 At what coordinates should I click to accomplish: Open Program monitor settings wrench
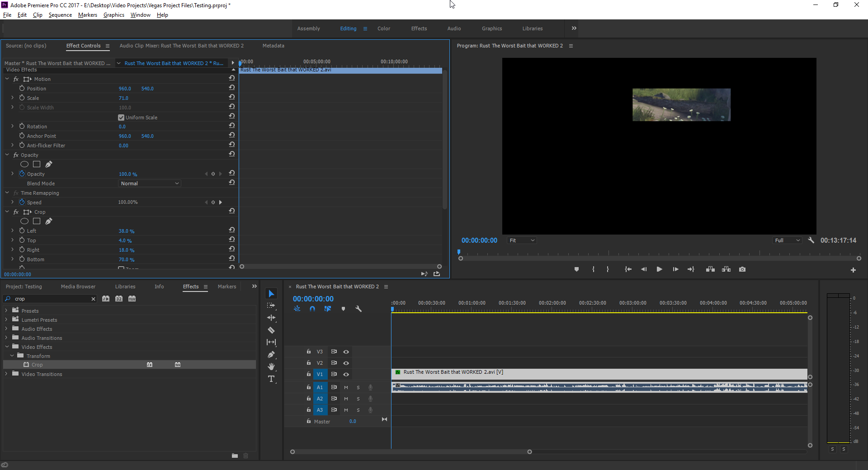(811, 240)
